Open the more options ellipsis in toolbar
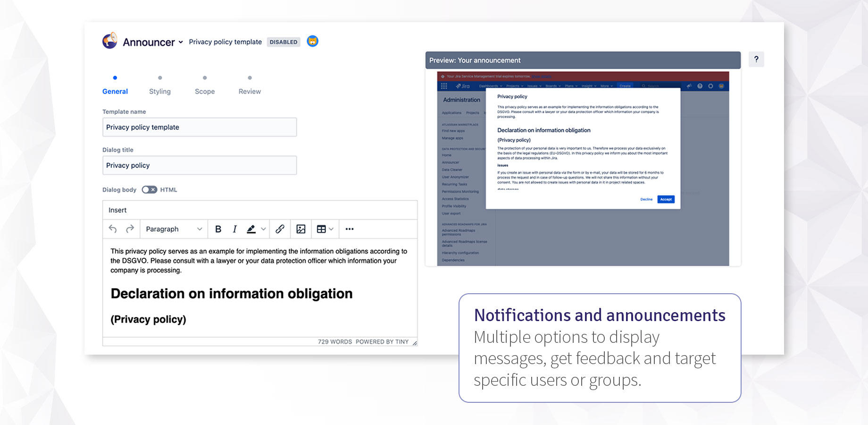 click(349, 229)
